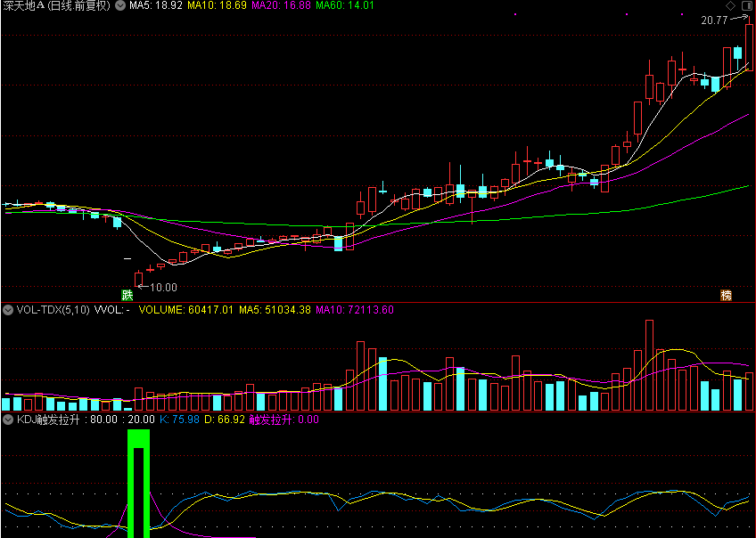The width and height of the screenshot is (756, 538).
Task: Click the MA20: 16.88 price label
Action: tap(281, 5)
